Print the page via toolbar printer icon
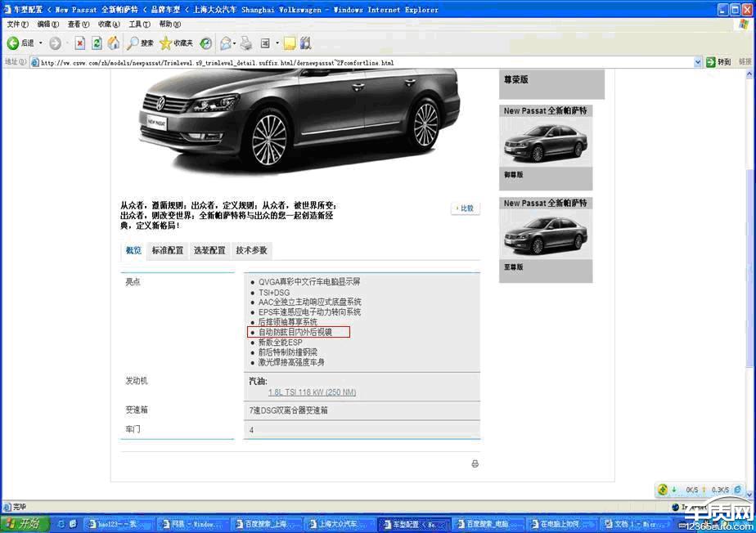Viewport: 756px width, 533px height. (246, 43)
